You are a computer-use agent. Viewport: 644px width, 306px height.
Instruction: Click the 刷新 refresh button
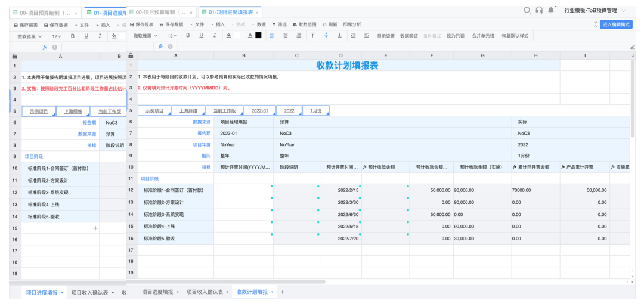tap(330, 24)
